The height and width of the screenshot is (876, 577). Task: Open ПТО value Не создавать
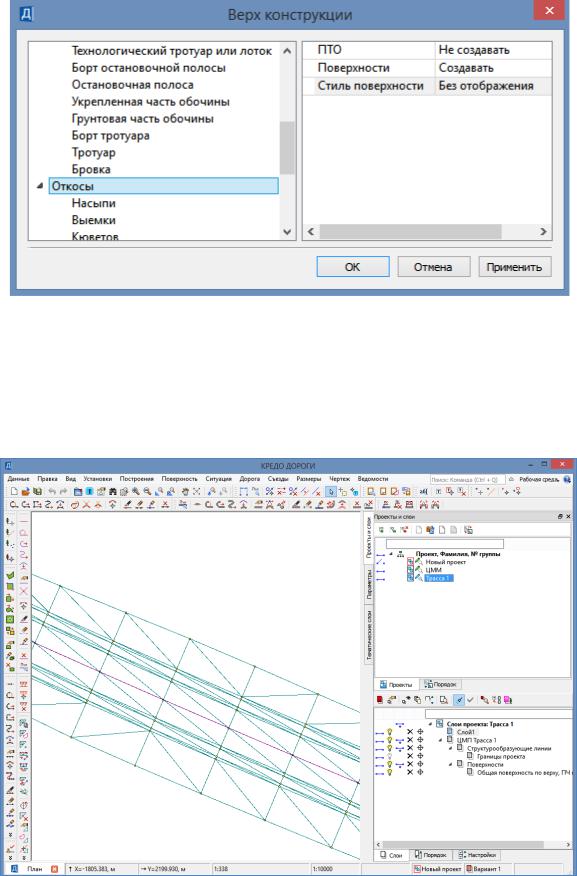click(493, 50)
